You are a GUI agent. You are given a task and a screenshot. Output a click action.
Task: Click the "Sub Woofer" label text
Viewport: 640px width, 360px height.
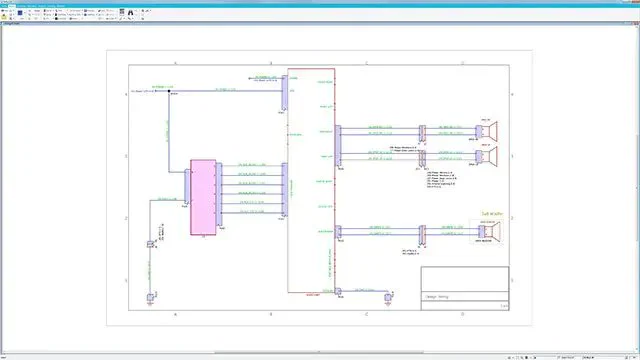pyautogui.click(x=492, y=214)
